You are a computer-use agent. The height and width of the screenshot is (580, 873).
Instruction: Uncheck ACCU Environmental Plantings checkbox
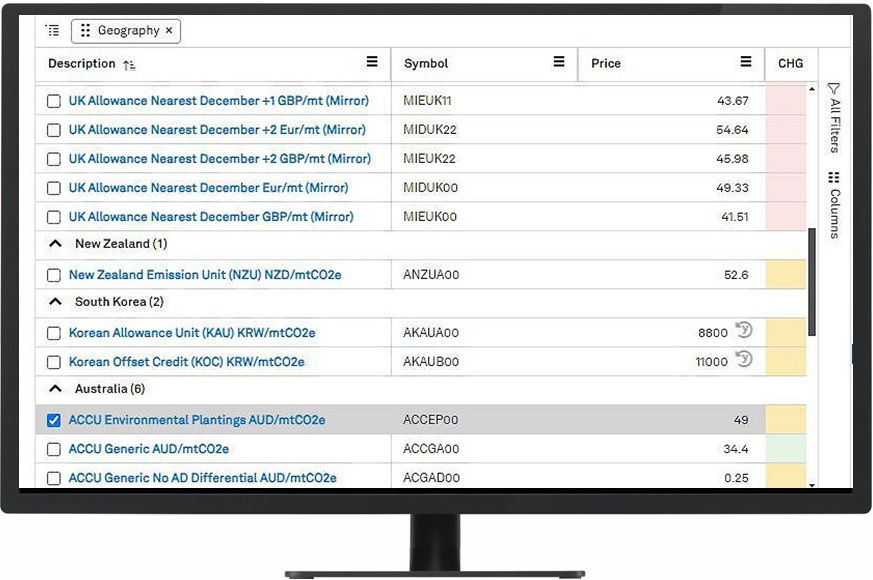point(54,421)
